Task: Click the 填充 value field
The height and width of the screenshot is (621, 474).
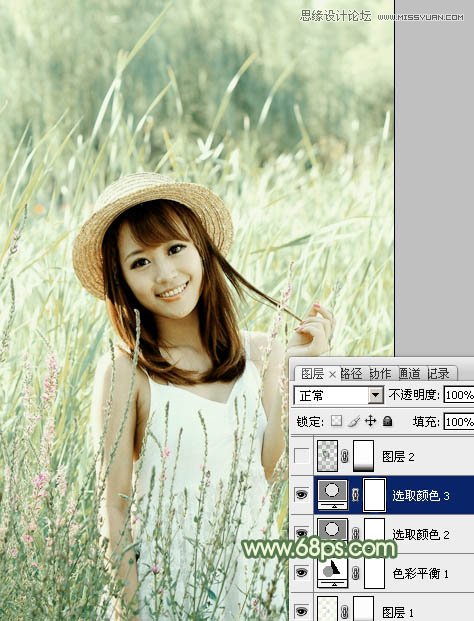Action: 459,421
